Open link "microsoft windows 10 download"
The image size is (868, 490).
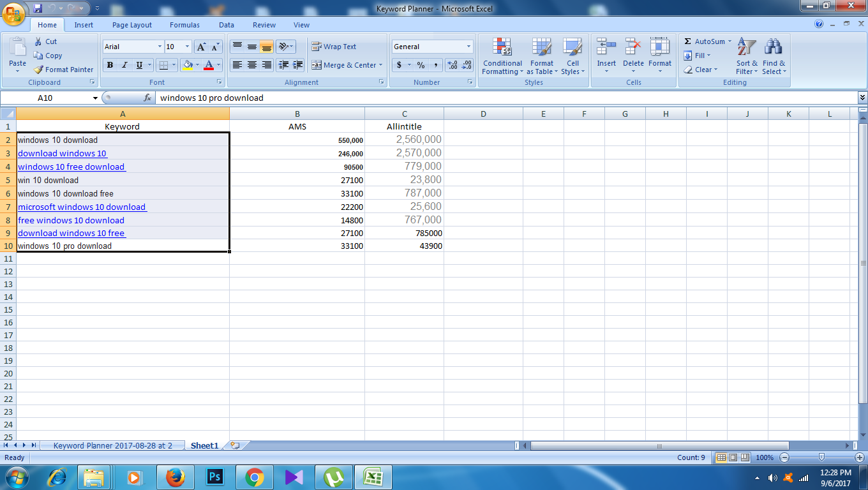82,207
